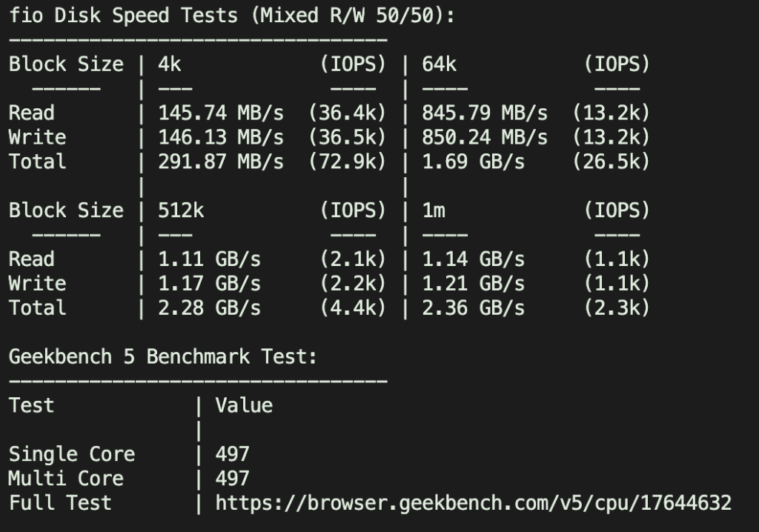Click the 512k write speed 1.17 GB/s
Screen dimensions: 759x532
(x=209, y=284)
